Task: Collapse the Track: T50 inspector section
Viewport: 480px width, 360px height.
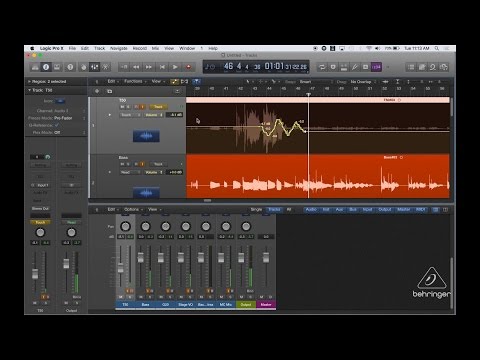Action: [29, 90]
